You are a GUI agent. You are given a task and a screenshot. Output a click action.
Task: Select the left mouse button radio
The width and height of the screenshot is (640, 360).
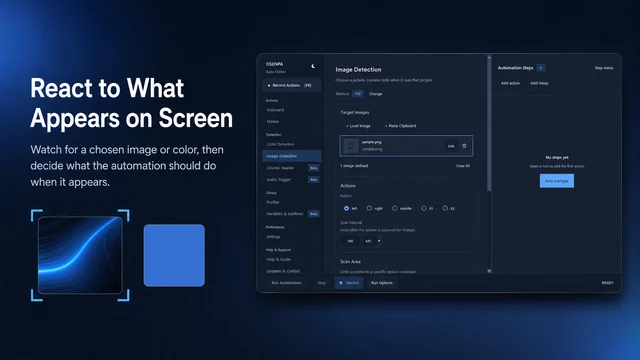347,208
